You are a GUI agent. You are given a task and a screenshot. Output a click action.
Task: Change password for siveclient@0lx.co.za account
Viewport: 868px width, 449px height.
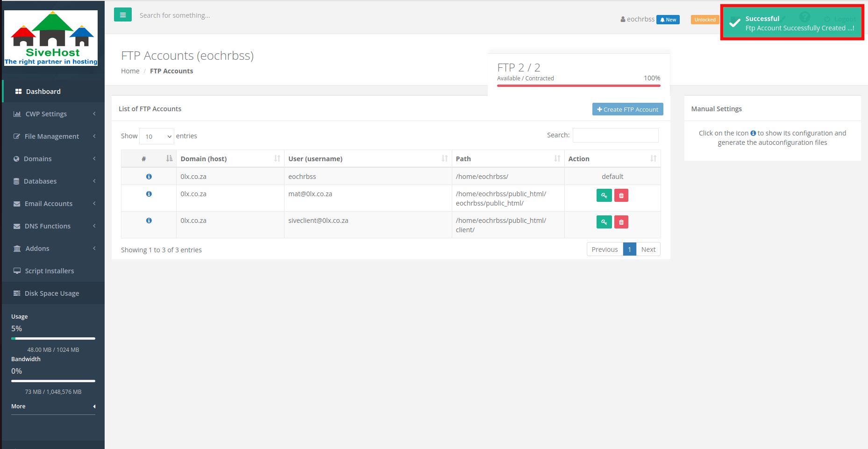tap(604, 222)
